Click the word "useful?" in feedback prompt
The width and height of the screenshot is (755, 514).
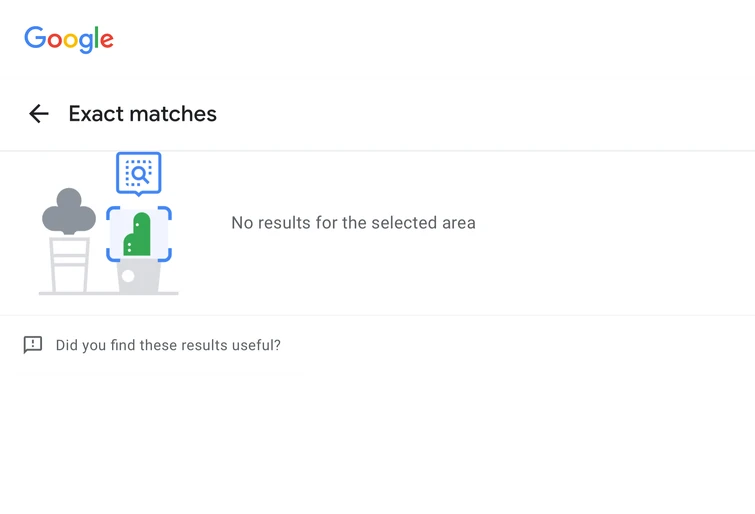[256, 345]
